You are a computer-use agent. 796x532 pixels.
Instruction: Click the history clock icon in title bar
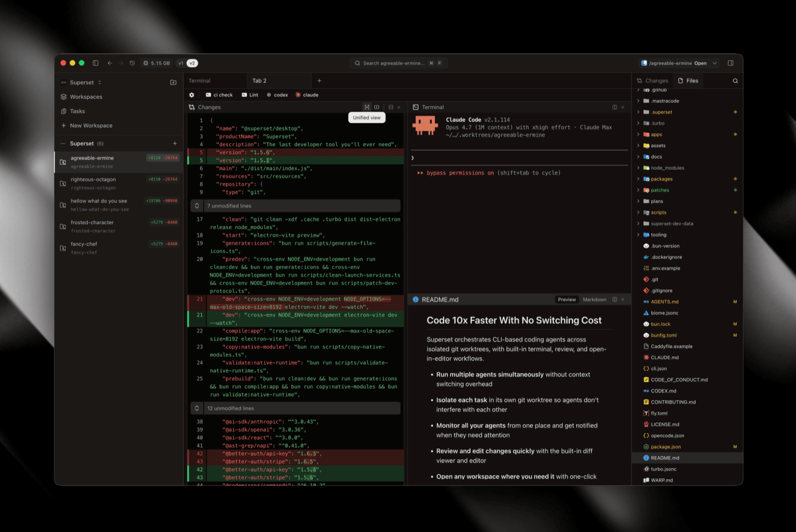pyautogui.click(x=132, y=63)
